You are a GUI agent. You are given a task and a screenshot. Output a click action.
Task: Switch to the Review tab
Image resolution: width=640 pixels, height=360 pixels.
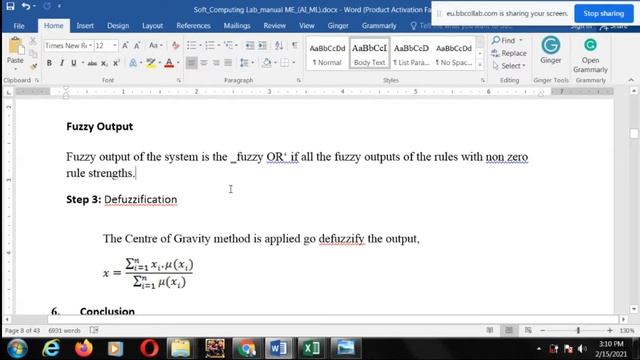(274, 26)
